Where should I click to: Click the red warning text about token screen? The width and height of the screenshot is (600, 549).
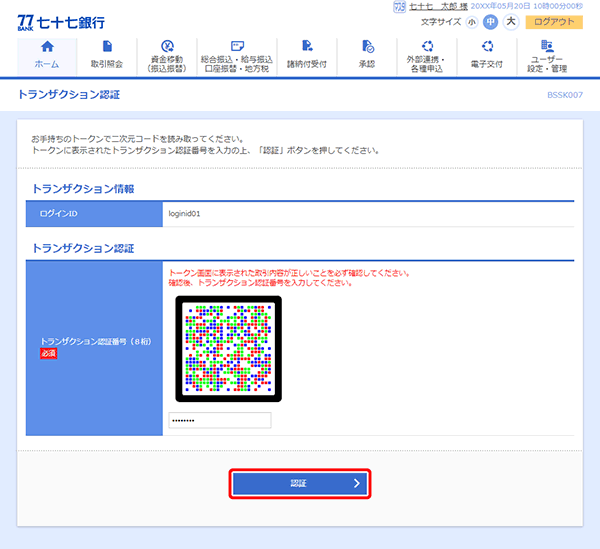coord(289,278)
